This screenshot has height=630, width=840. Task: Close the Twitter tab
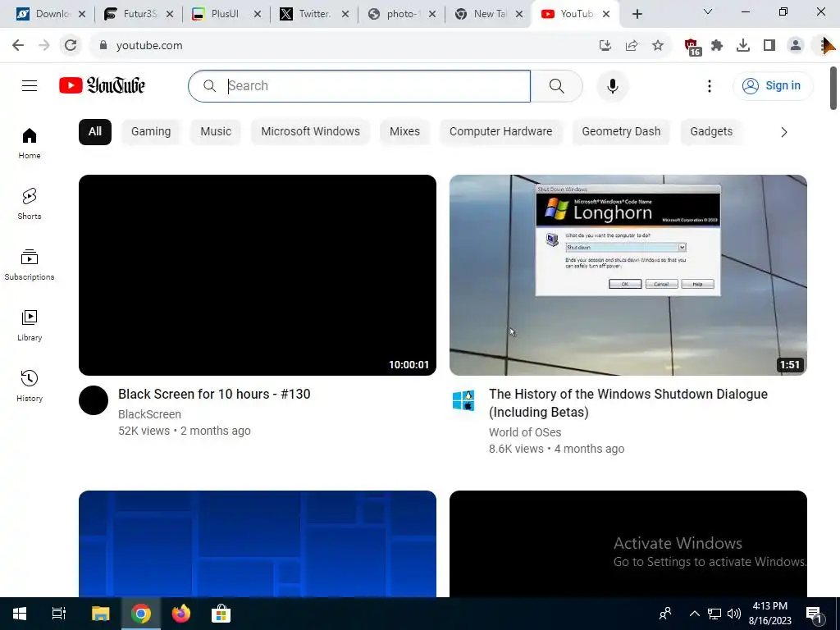345,15
